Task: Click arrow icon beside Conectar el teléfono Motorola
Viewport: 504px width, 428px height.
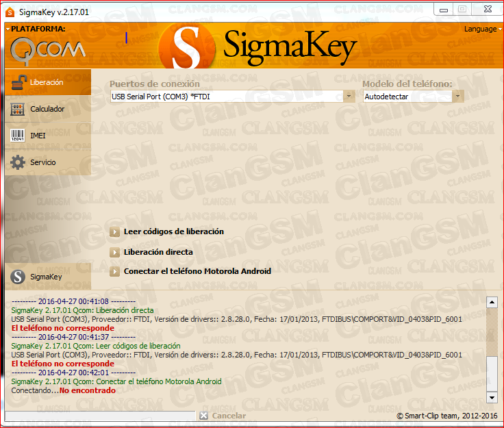Action: coord(114,271)
